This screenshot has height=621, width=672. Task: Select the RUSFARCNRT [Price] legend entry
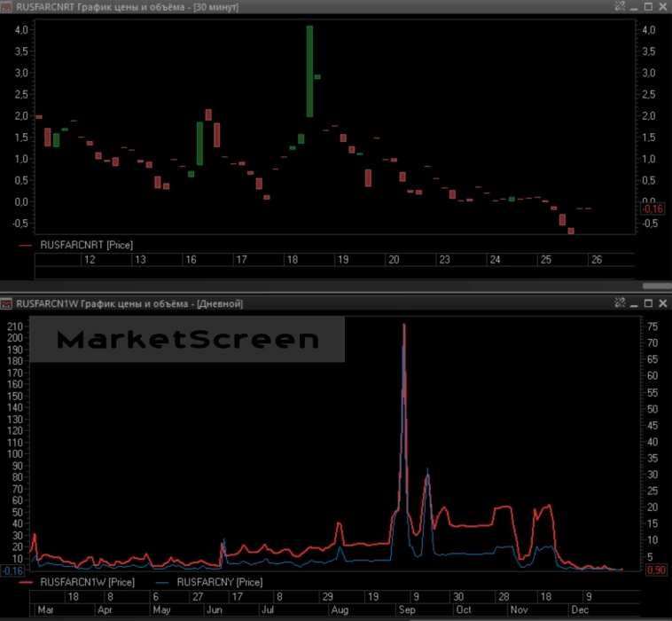[x=87, y=246]
